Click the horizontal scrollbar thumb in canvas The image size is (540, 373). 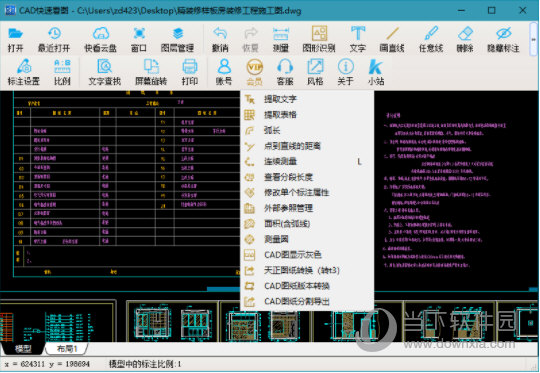click(225, 289)
